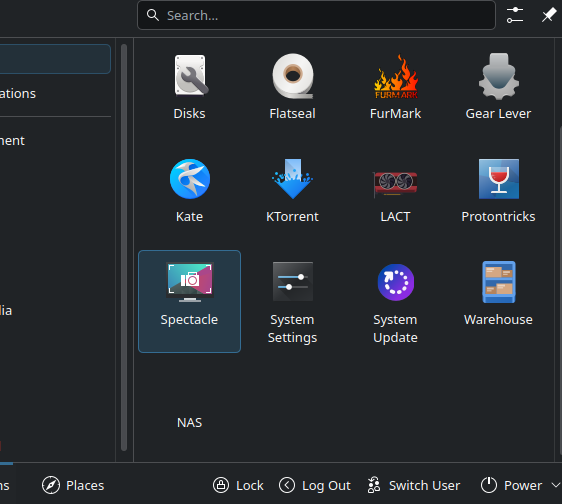562x504 pixels.
Task: Click Switch User
Action: pos(414,485)
